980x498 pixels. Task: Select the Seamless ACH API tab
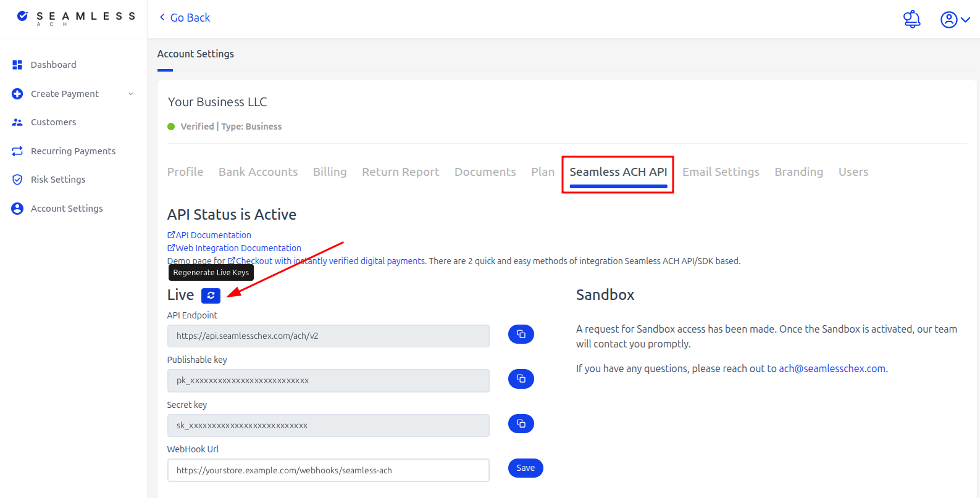(x=618, y=172)
